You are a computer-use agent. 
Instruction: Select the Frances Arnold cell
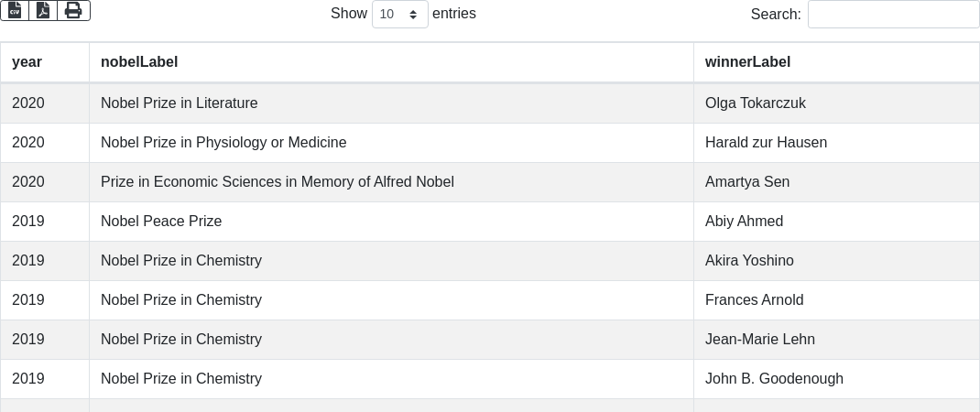754,300
